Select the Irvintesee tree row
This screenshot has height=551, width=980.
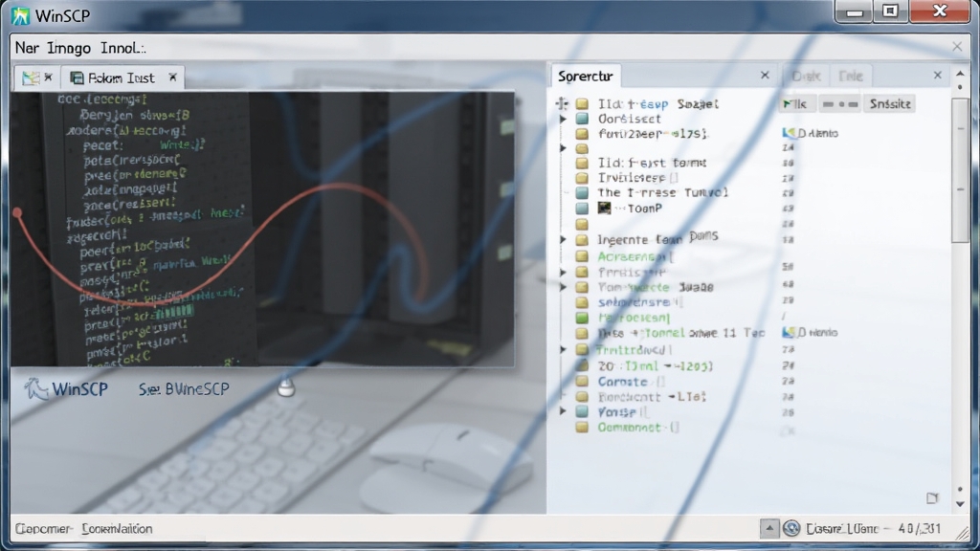pos(637,178)
